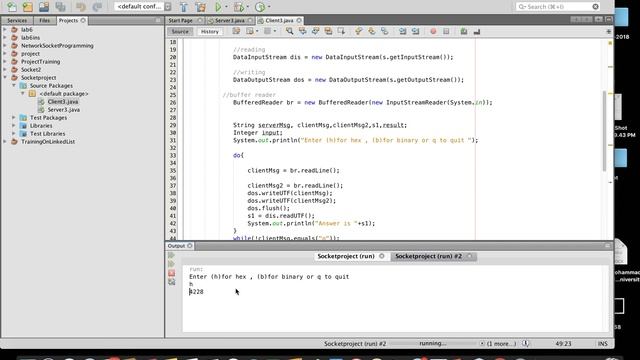
Task: Click the Source view button
Action: coord(180,31)
